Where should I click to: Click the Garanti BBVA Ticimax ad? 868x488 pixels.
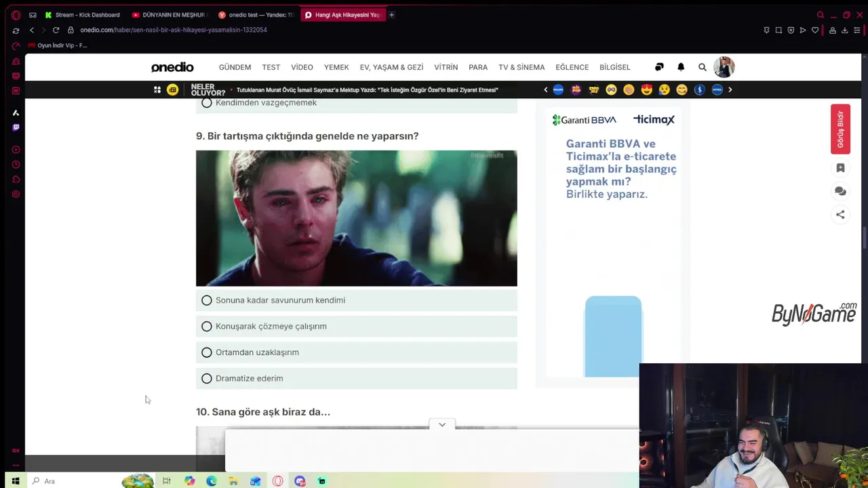pos(613,243)
